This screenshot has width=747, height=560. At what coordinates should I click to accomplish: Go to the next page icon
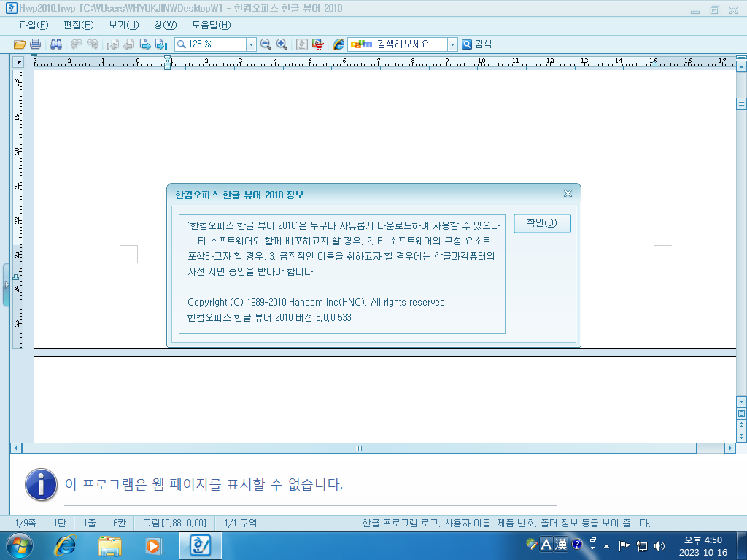[x=145, y=44]
